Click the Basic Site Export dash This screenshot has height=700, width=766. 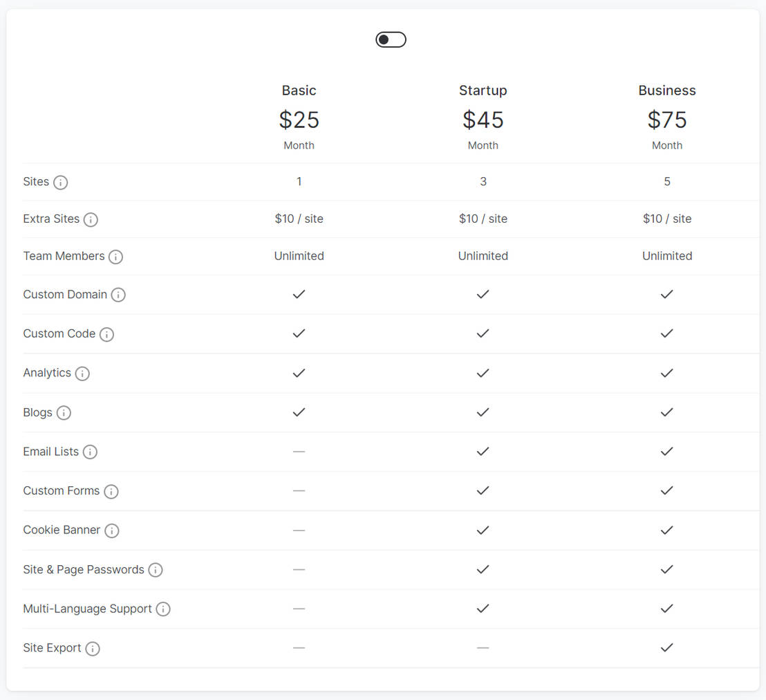(299, 647)
